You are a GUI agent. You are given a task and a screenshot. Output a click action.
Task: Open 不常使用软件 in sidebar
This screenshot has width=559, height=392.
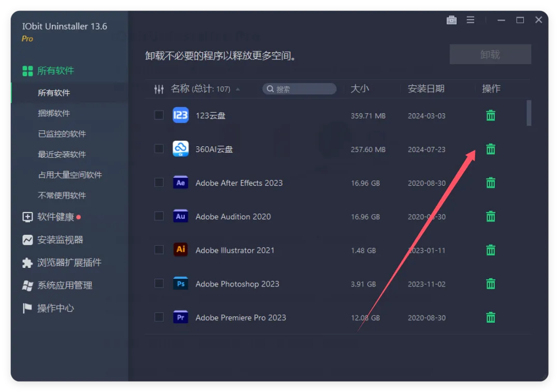coord(62,195)
